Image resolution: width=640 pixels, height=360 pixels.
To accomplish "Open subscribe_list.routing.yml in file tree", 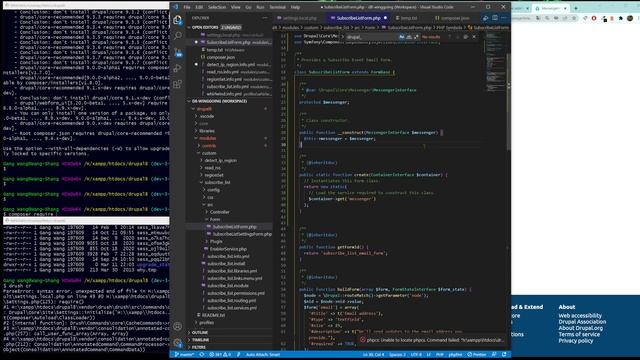I will (231, 300).
